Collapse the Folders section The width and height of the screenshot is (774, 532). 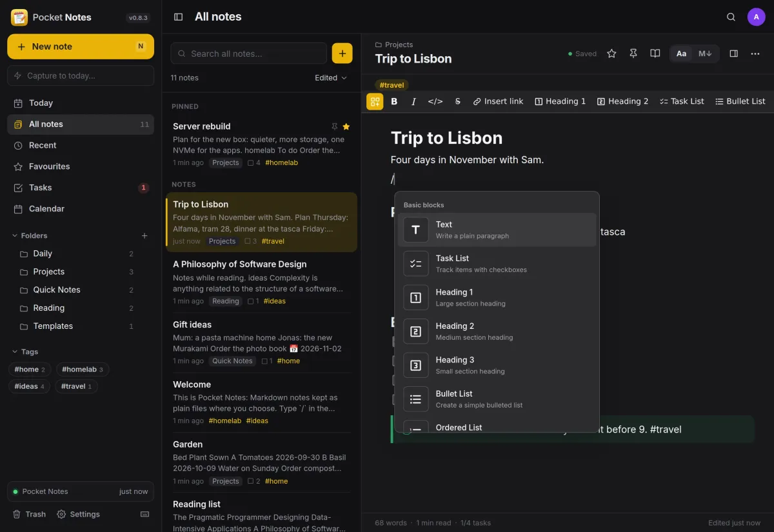[30, 235]
